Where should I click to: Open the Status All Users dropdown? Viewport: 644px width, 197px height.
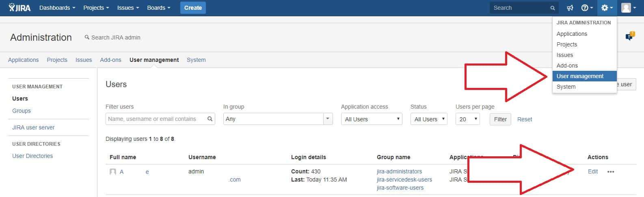[429, 119]
